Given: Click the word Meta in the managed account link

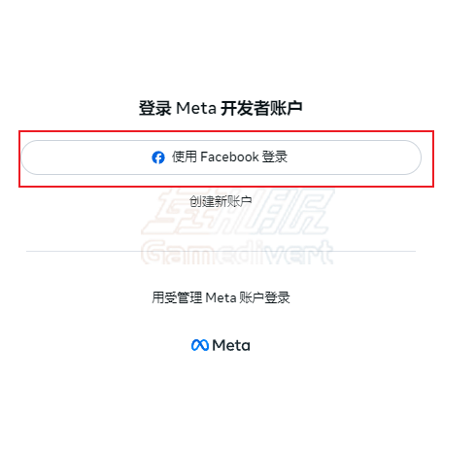Looking at the screenshot, I should 221,297.
